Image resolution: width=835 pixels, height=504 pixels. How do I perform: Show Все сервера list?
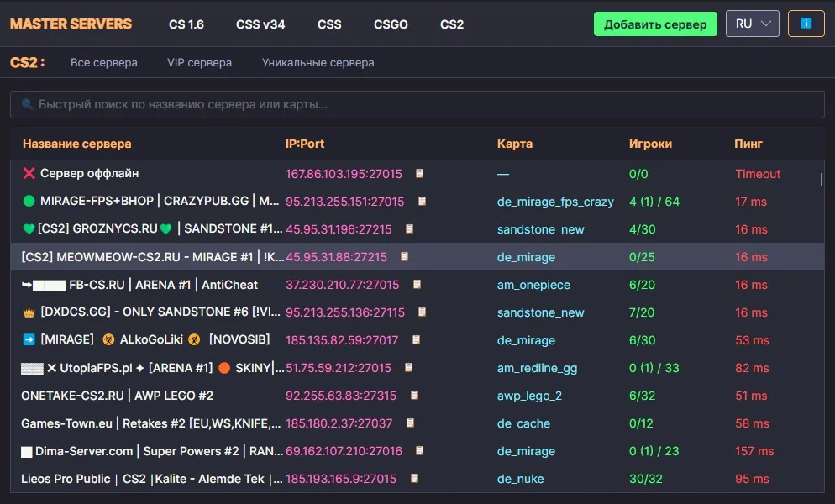click(104, 62)
